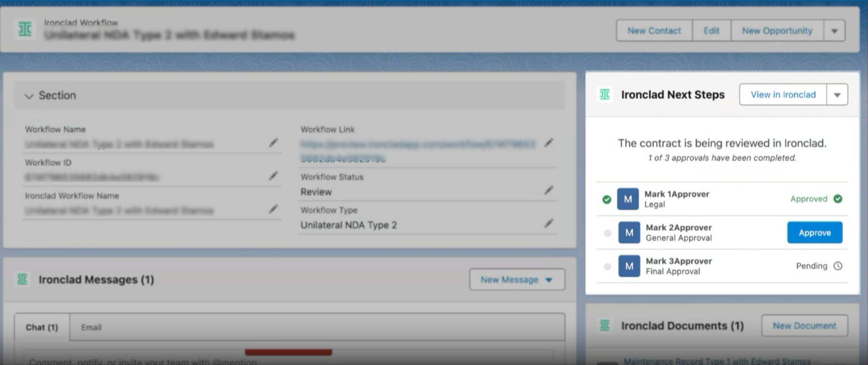Switch to the Chat (1) tab
The image size is (868, 365).
[42, 327]
